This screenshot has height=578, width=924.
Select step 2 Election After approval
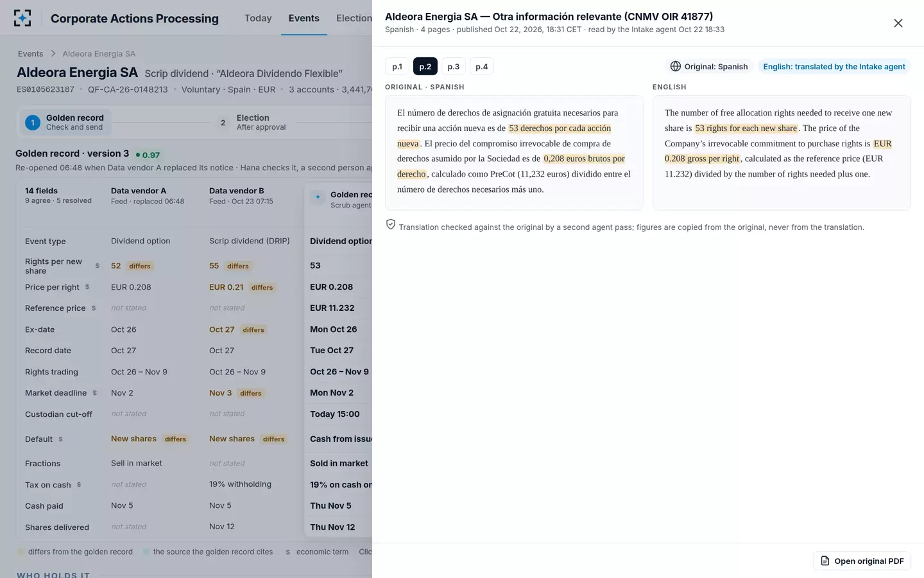coord(253,122)
